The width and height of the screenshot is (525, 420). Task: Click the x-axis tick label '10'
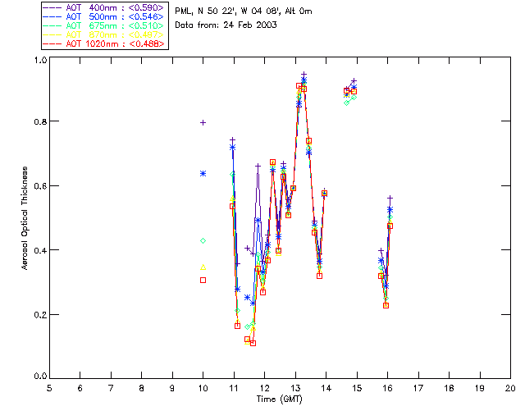tap(203, 388)
